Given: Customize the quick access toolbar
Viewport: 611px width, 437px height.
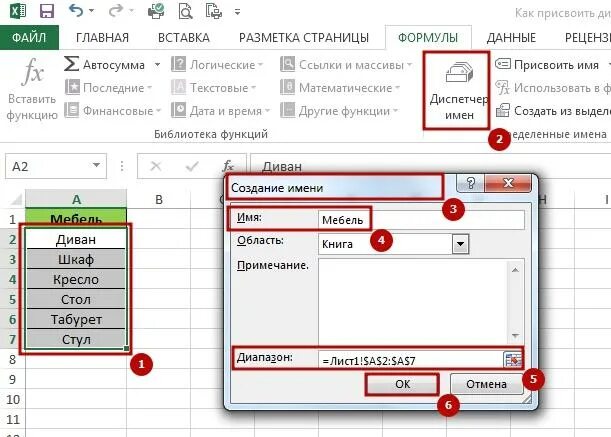Looking at the screenshot, I should point(237,12).
